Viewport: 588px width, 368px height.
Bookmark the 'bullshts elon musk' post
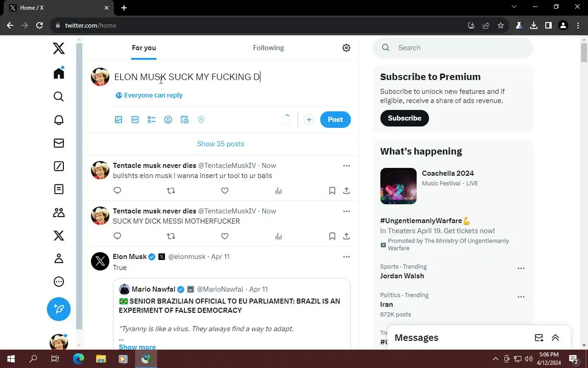tap(332, 190)
